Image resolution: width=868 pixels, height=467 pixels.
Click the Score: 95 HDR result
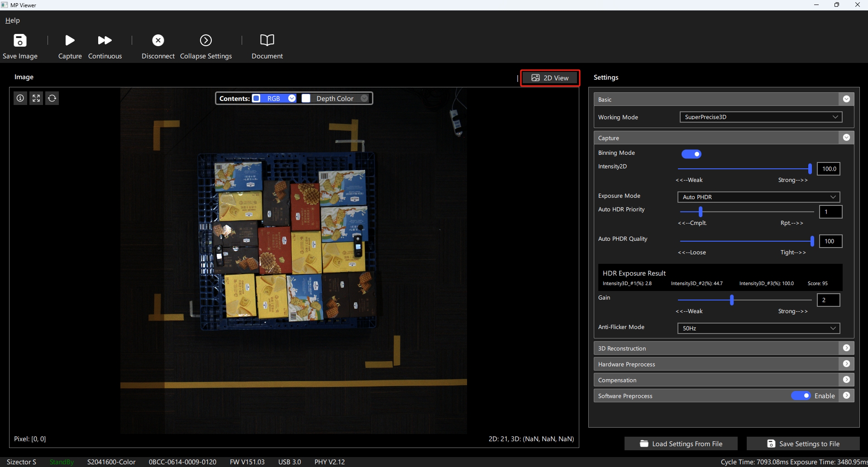817,283
